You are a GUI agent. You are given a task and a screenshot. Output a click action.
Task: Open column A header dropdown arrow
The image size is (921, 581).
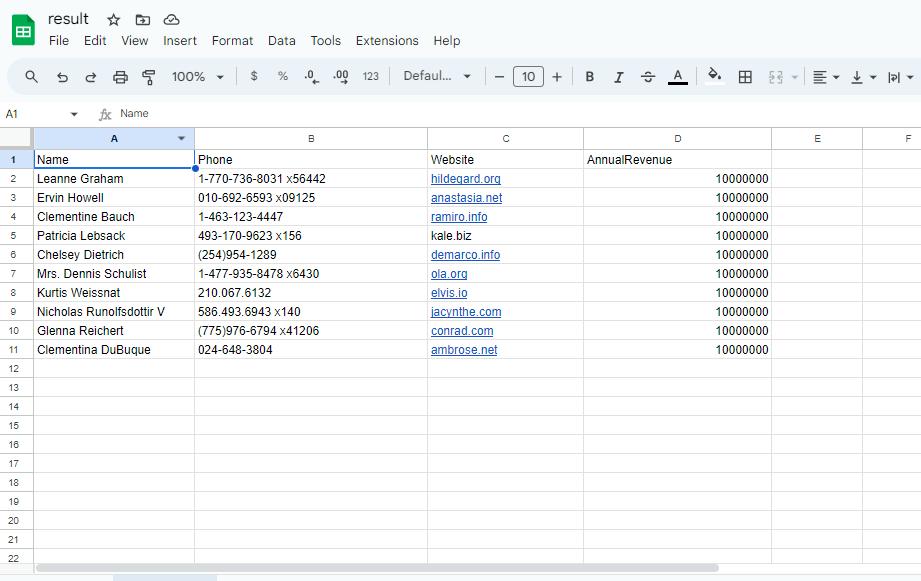181,139
